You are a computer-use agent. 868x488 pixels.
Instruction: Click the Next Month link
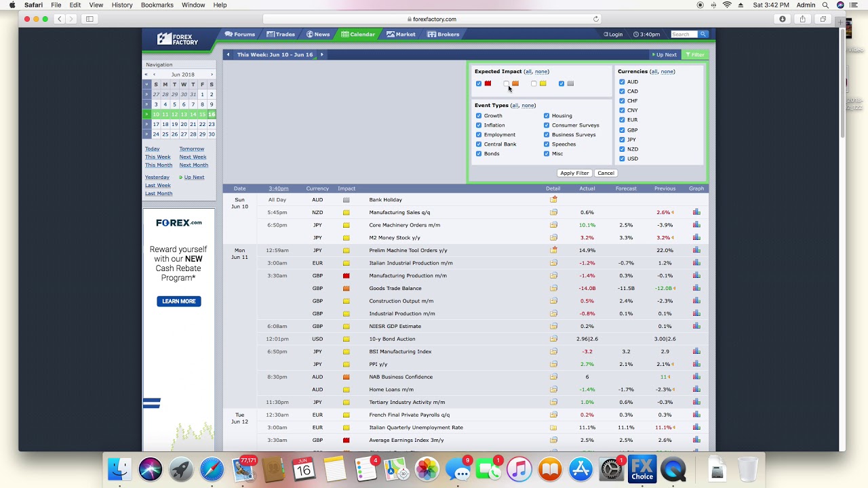coord(193,165)
